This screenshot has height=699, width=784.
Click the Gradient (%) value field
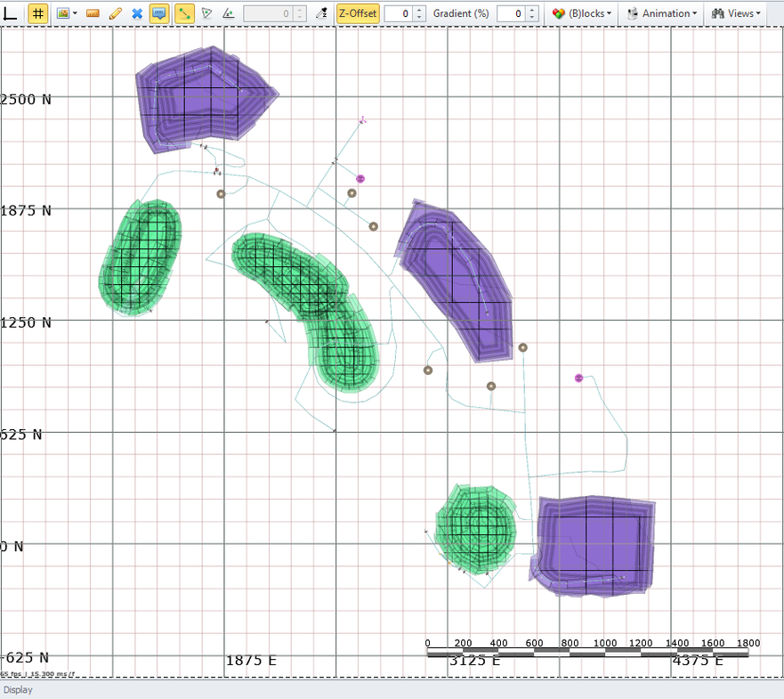click(510, 13)
